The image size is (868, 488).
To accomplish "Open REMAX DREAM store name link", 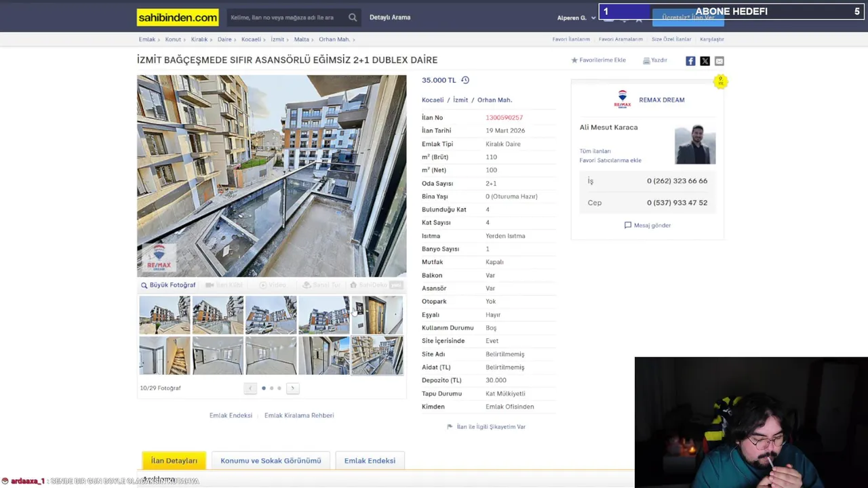I will [x=661, y=100].
